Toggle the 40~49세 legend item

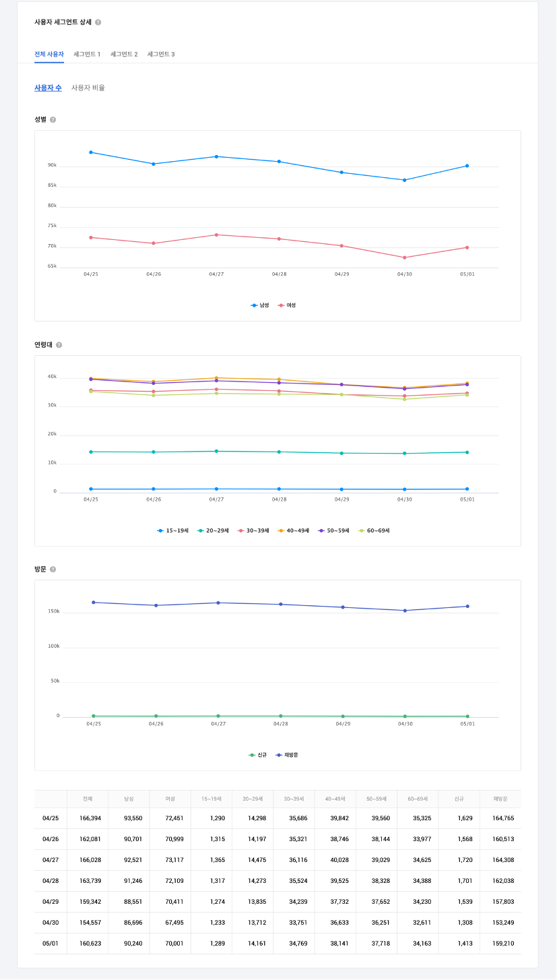[294, 531]
